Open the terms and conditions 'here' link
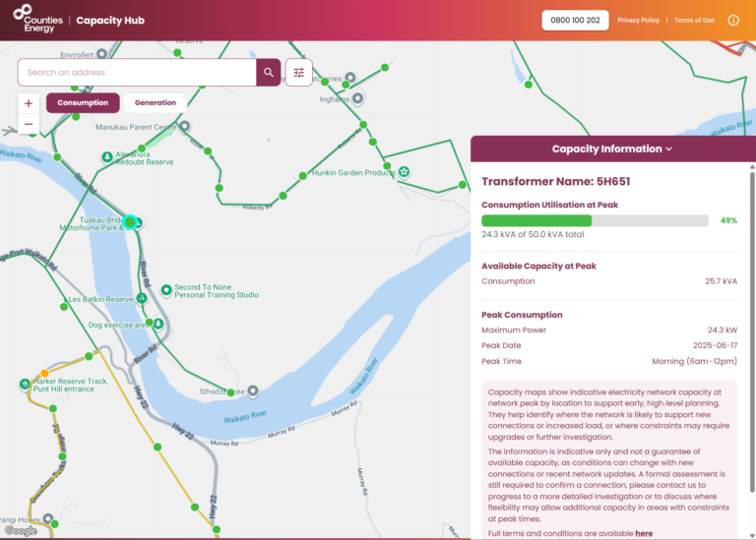 click(x=644, y=533)
